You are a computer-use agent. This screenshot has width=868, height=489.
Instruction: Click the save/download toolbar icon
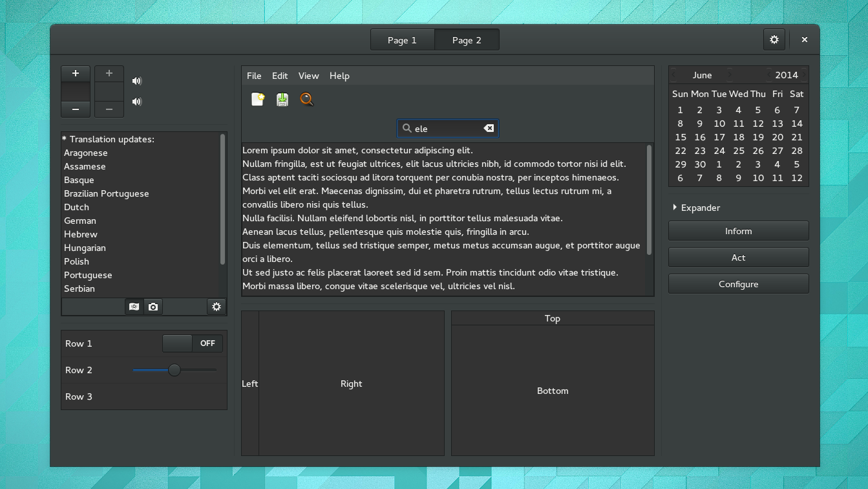click(x=282, y=99)
